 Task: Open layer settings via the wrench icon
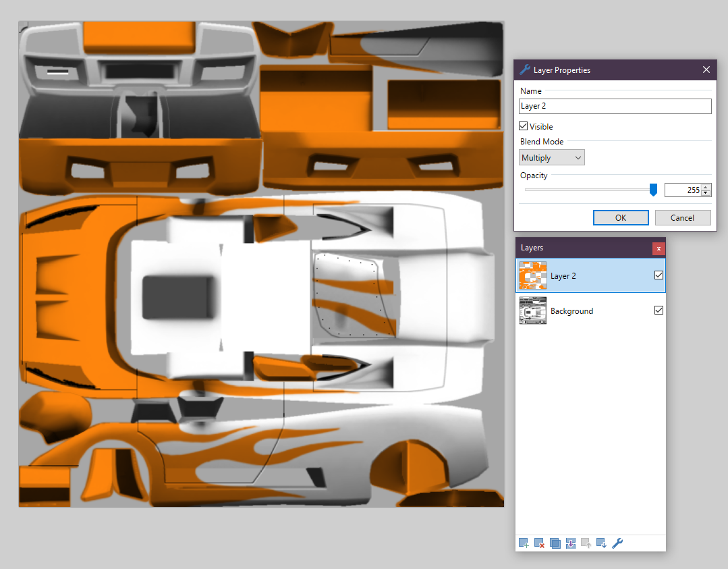tap(617, 543)
